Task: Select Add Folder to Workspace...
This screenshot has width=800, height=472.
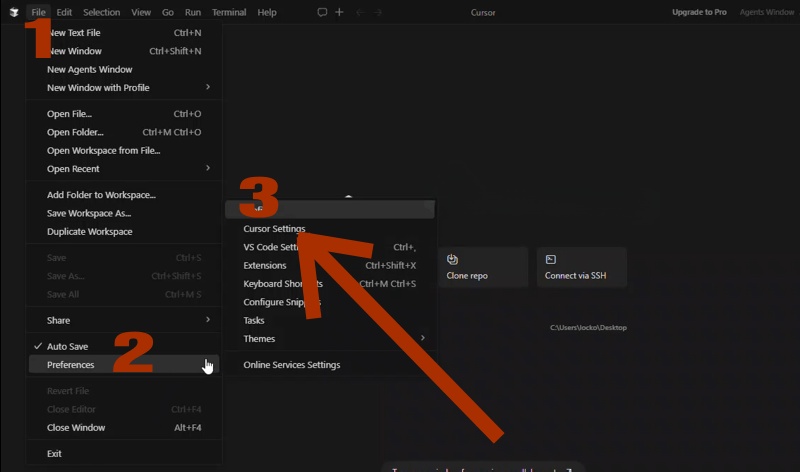Action: (x=124, y=195)
